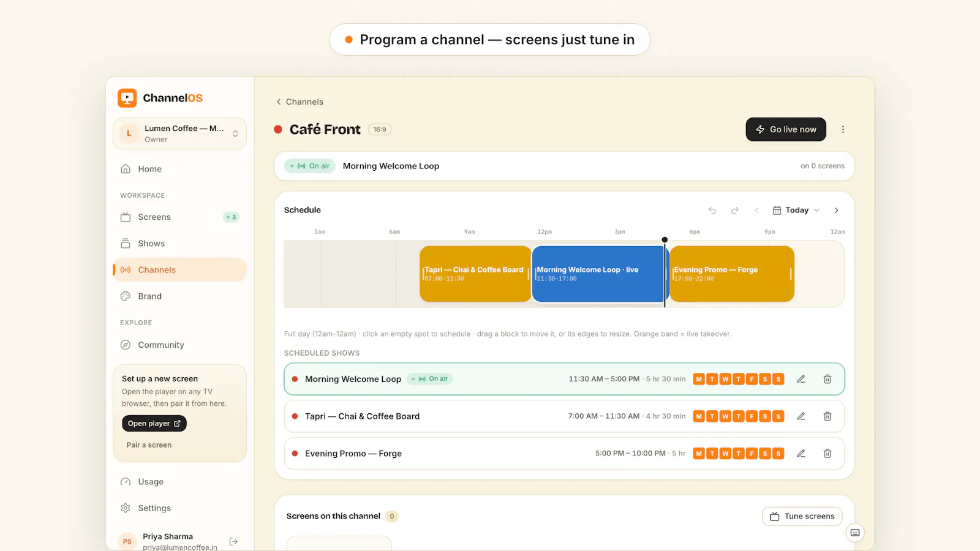Toggle Wednesday for Tapri Chai & Coffee Board
Screen dimensions: 980x551
click(x=725, y=416)
